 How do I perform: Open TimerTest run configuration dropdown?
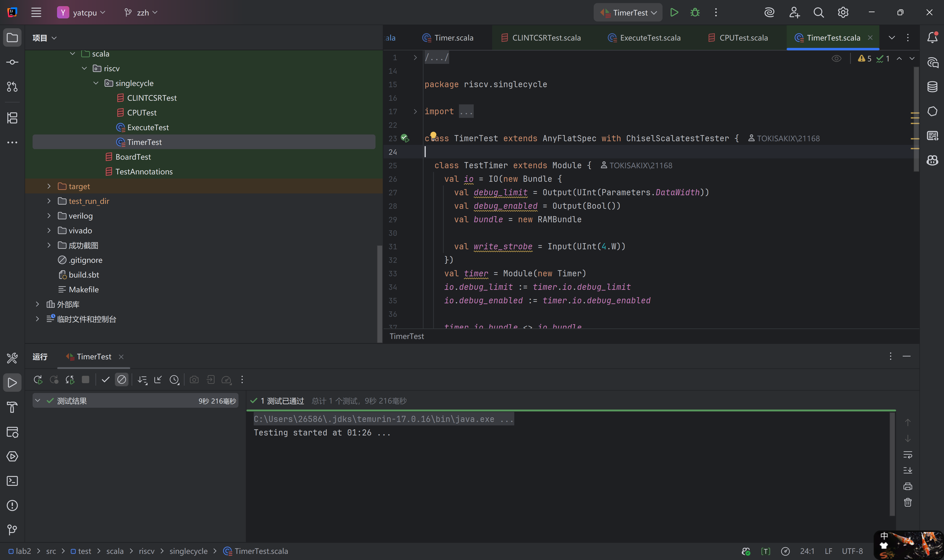point(628,13)
